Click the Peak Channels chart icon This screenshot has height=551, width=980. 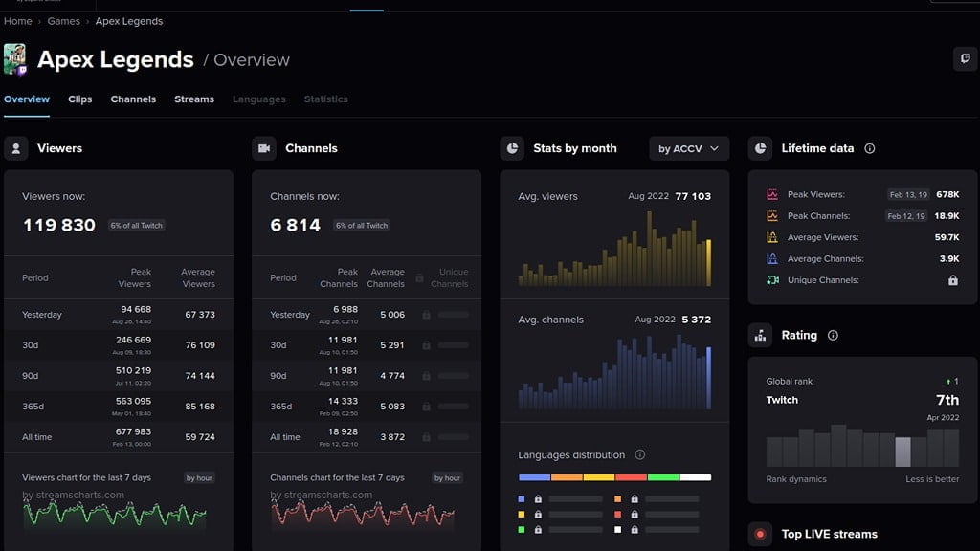(772, 215)
